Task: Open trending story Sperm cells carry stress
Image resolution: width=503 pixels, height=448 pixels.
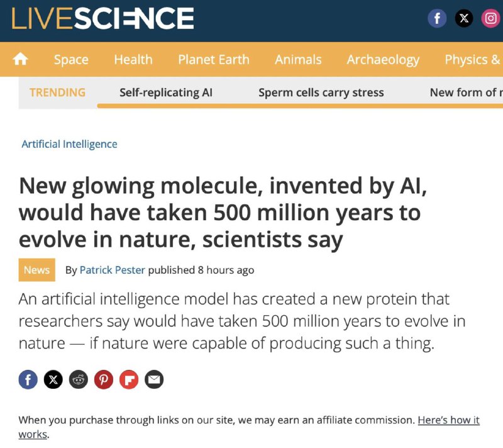Action: coord(321,92)
